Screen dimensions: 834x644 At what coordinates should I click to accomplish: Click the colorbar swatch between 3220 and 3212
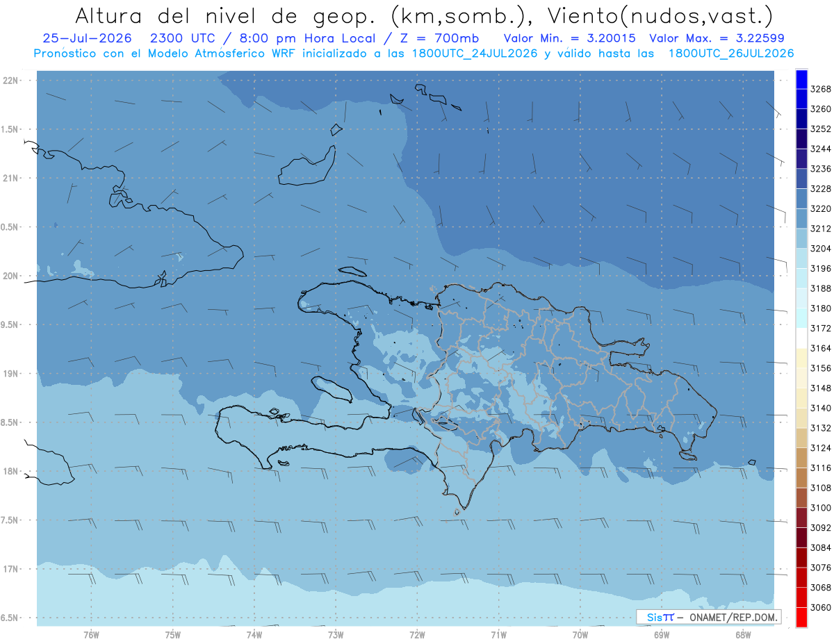[801, 218]
